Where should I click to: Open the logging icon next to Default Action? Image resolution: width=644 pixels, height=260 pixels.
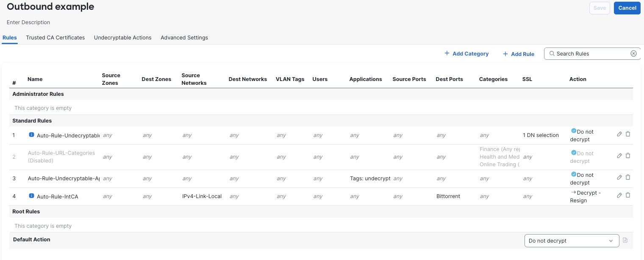(x=625, y=240)
